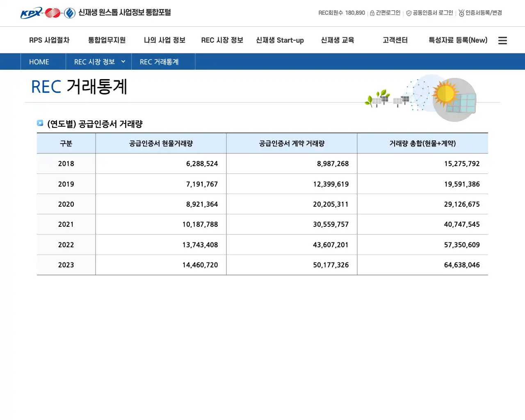
Task: Click the 신재생 원스톱 사업정보 통합포털 title
Action: [x=125, y=13]
